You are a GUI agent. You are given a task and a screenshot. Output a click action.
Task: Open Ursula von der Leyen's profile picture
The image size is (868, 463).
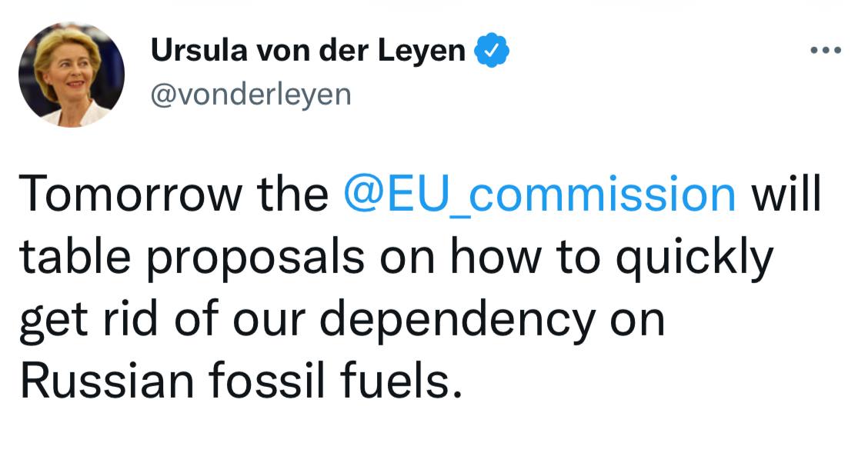(72, 75)
